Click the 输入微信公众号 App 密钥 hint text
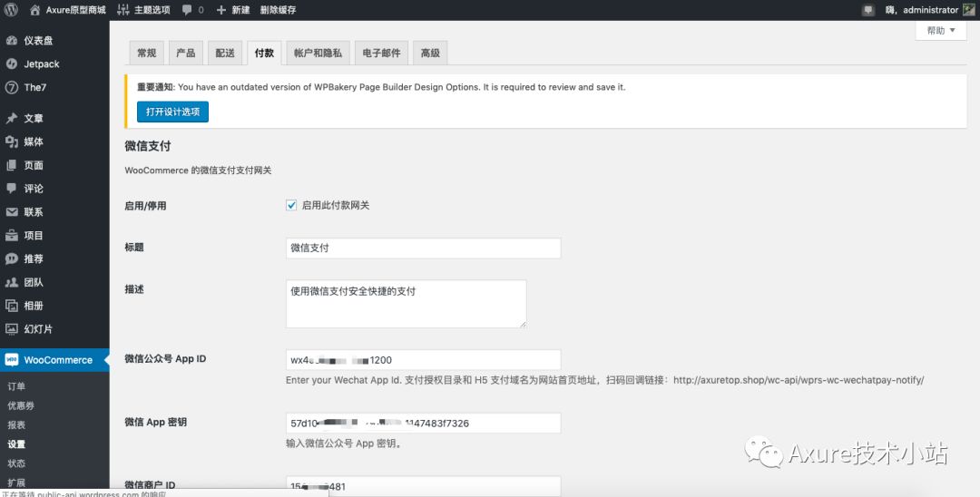 point(344,443)
